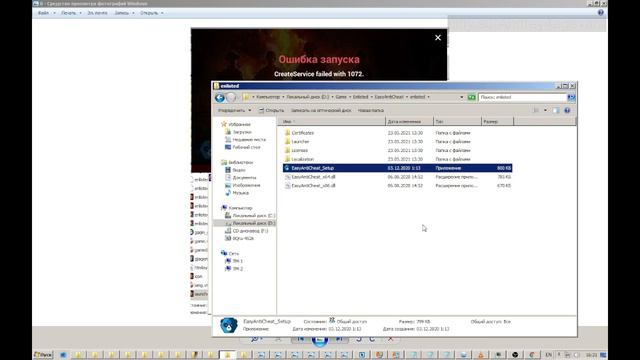Sort files by the Размер column header
The width and height of the screenshot is (640, 360).
497,121
